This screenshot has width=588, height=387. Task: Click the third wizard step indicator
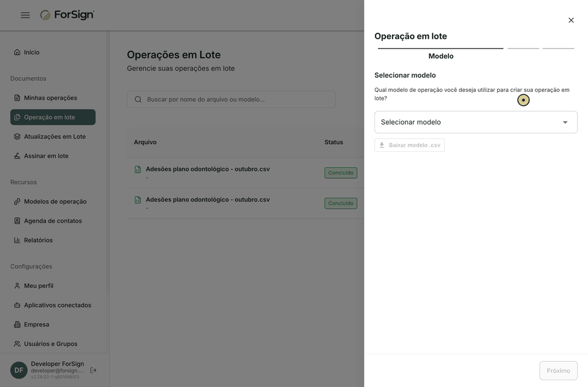click(x=559, y=48)
